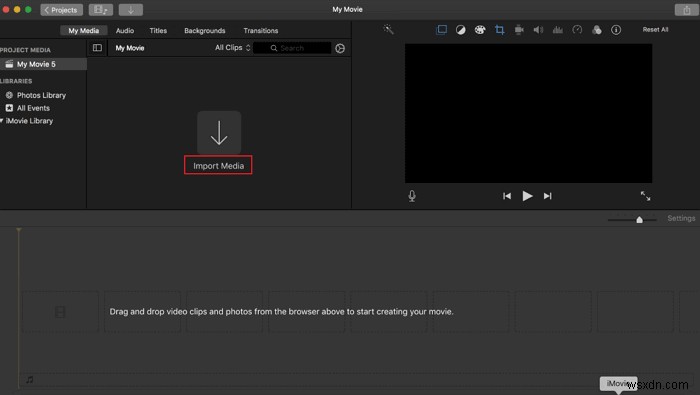Click the filmstrip placeholder in timeline

click(60, 312)
